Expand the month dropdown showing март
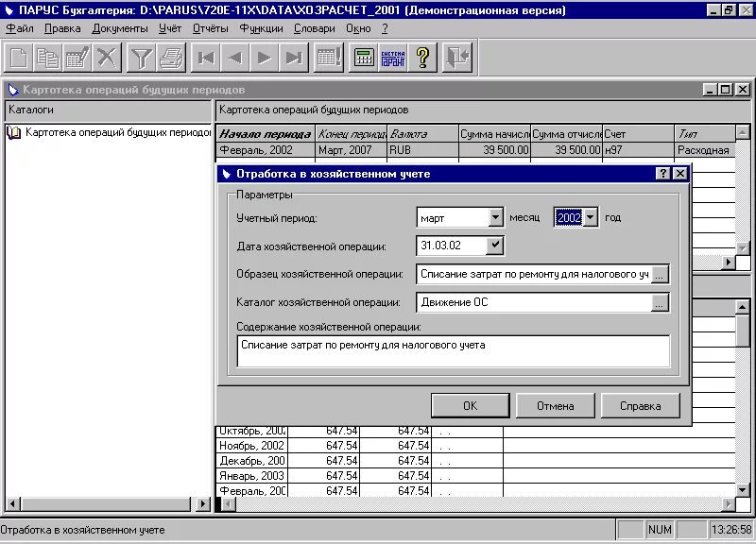Image resolution: width=756 pixels, height=544 pixels. tap(495, 218)
